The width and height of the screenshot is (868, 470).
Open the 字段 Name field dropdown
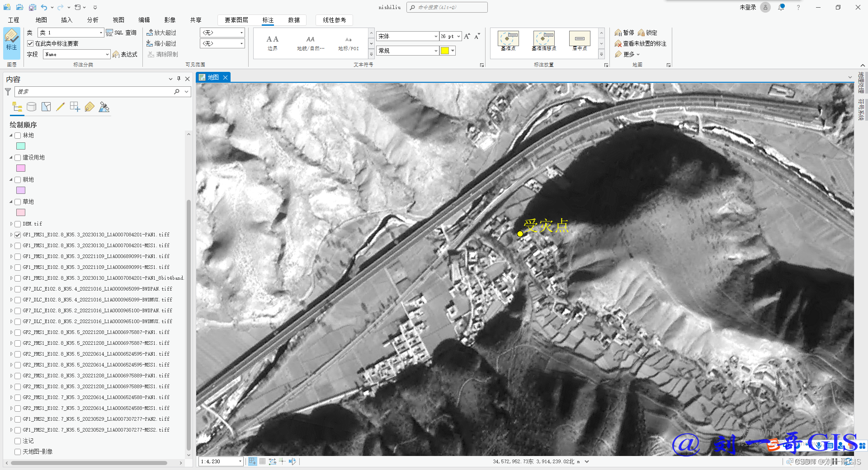coord(107,54)
